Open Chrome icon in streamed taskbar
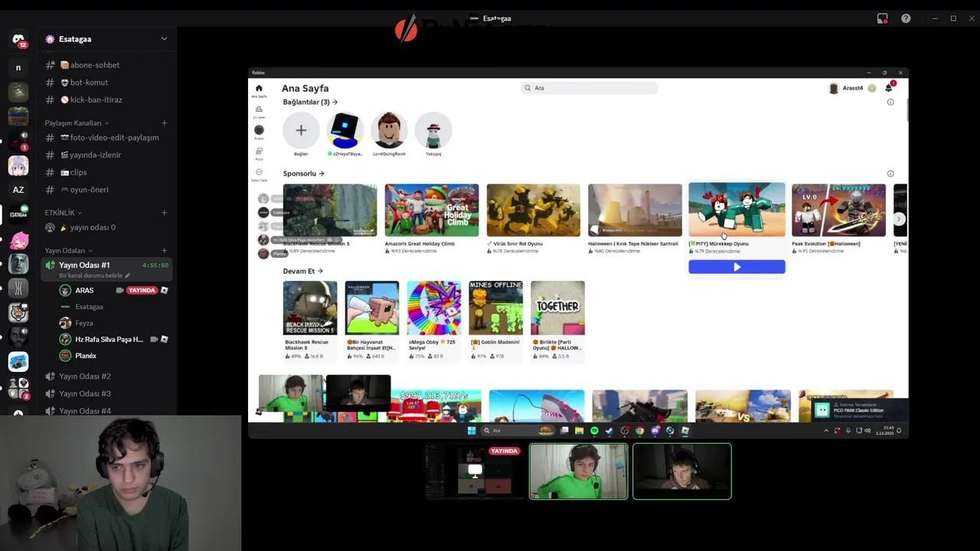 pos(640,431)
